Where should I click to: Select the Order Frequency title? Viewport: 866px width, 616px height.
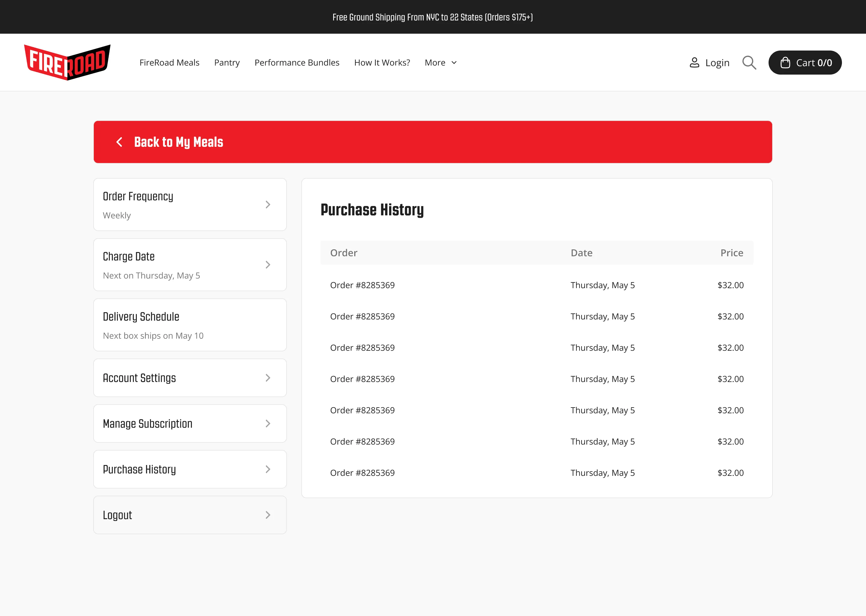pos(138,196)
